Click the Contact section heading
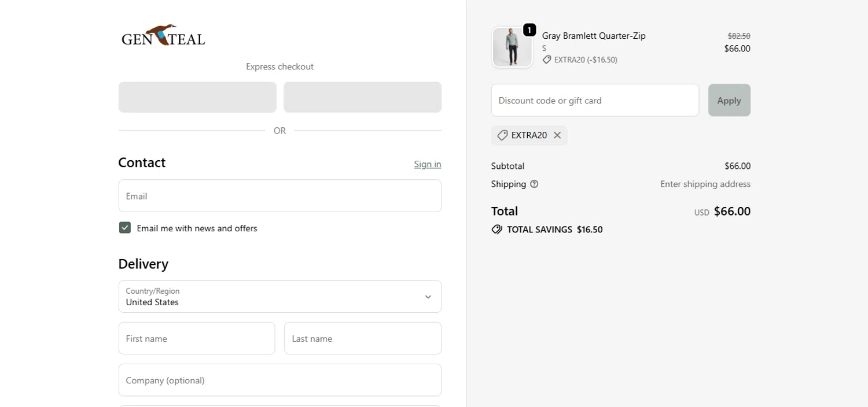Screen dimensions: 868x407 [142, 162]
